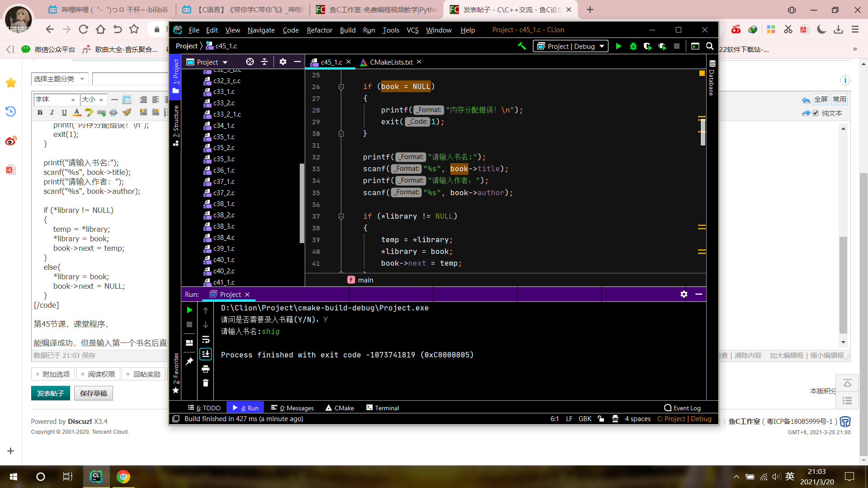Click the green Run button in CLion toolbar
This screenshot has width=868, height=488.
pyautogui.click(x=618, y=46)
